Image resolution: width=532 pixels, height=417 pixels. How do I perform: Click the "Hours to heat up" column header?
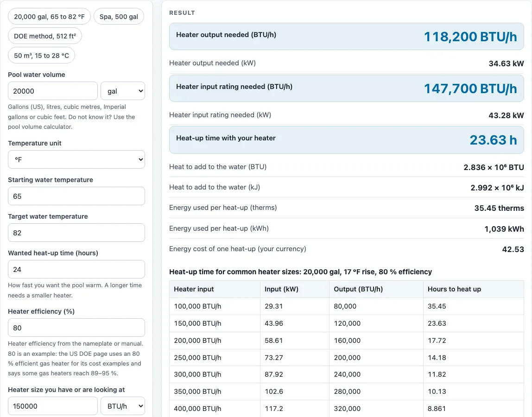(x=454, y=289)
